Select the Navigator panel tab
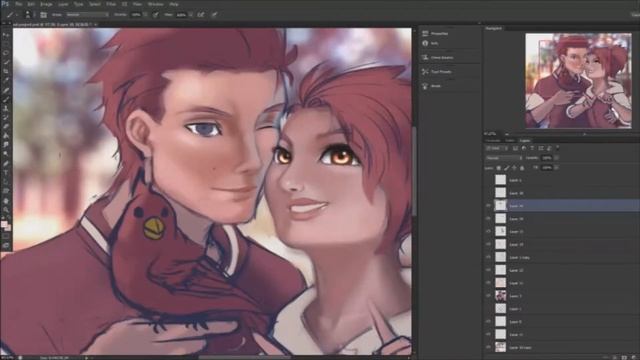The image size is (640, 360). 493,29
